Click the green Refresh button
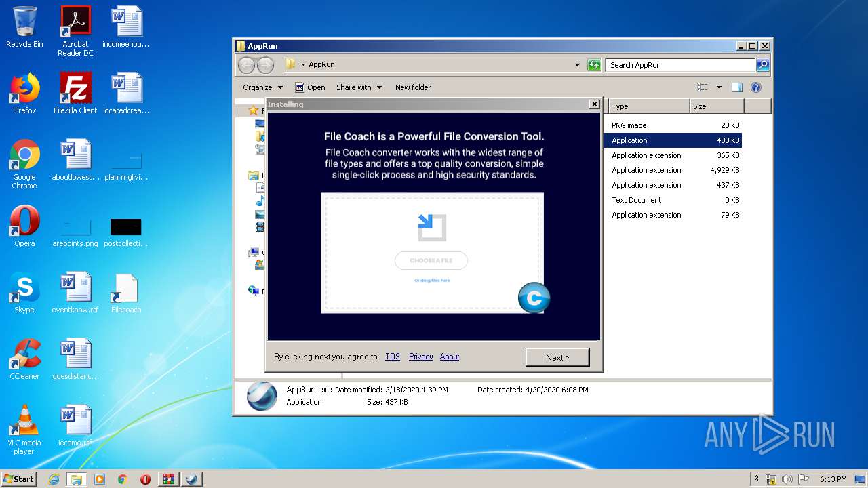Viewport: 868px width, 488px height. pos(594,65)
